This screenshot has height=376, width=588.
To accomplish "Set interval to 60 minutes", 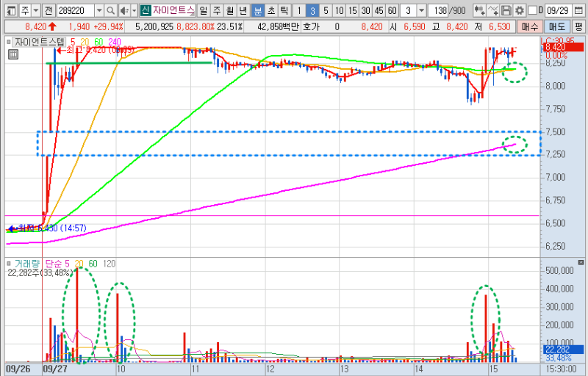I will 392,10.
